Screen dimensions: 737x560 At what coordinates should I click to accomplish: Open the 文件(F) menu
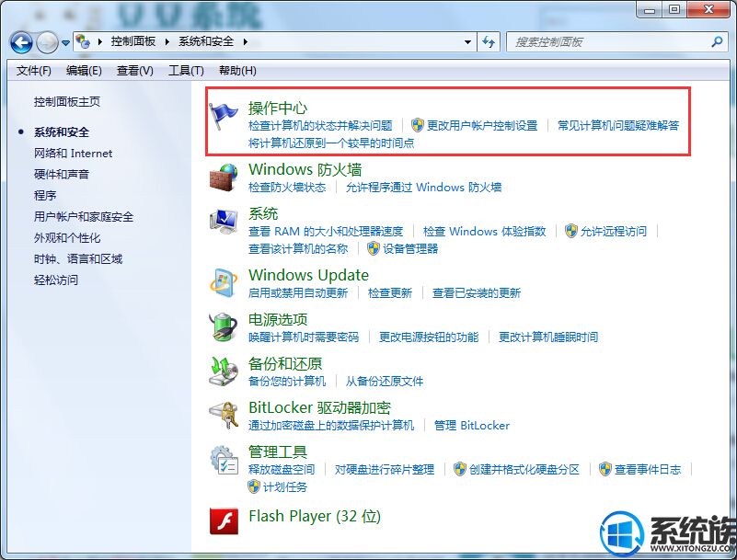point(34,71)
